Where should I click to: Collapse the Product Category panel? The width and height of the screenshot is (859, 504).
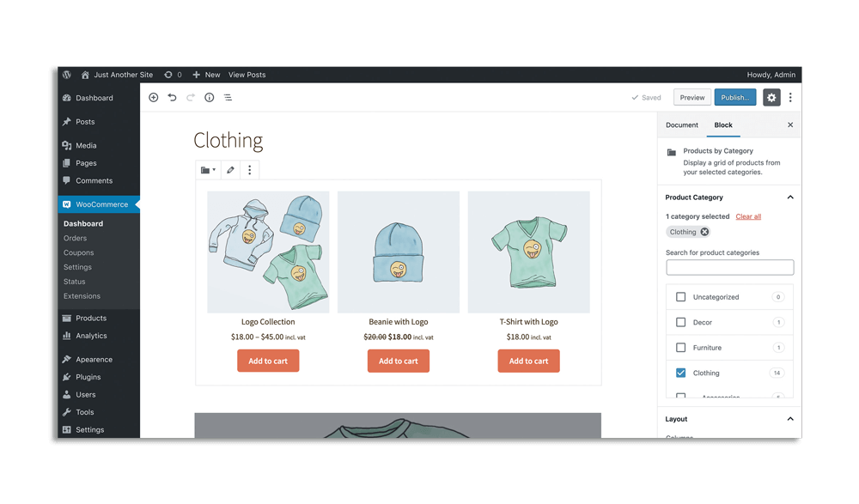(x=790, y=197)
